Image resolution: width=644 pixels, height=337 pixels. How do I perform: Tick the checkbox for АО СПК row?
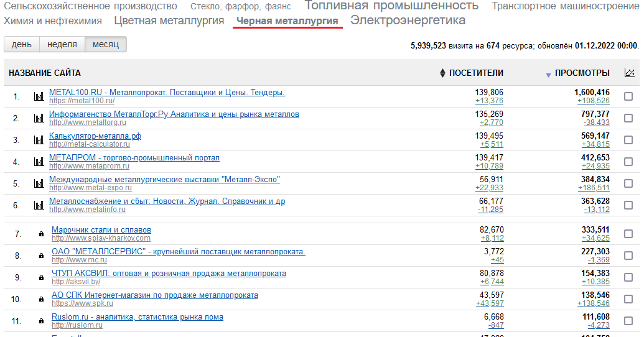point(628,299)
